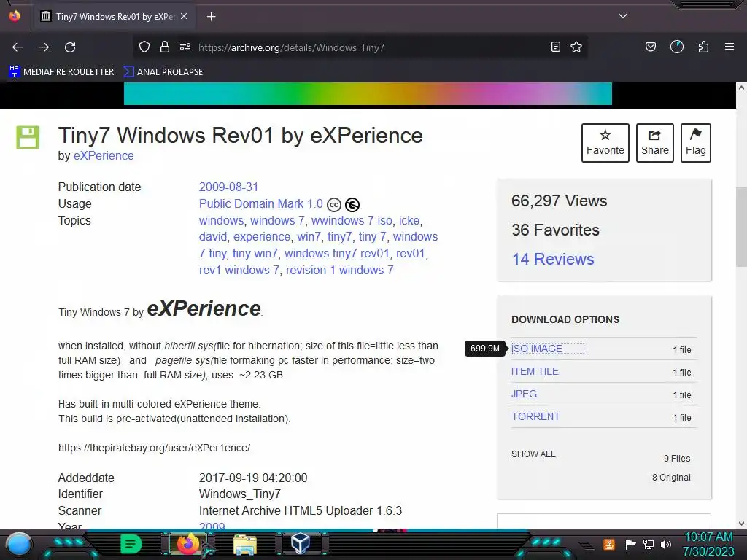Go back with the browser back arrow
The width and height of the screenshot is (747, 560).
(18, 47)
